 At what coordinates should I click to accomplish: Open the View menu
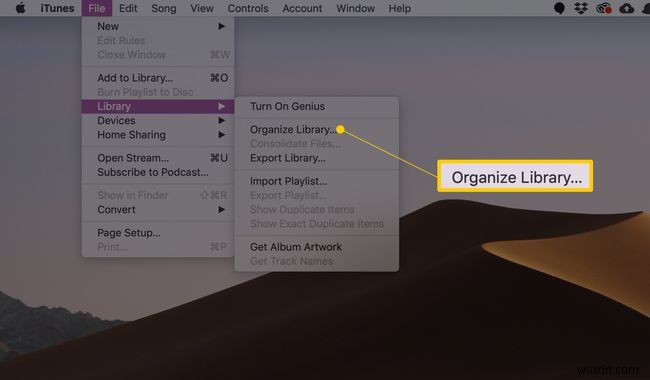point(202,8)
